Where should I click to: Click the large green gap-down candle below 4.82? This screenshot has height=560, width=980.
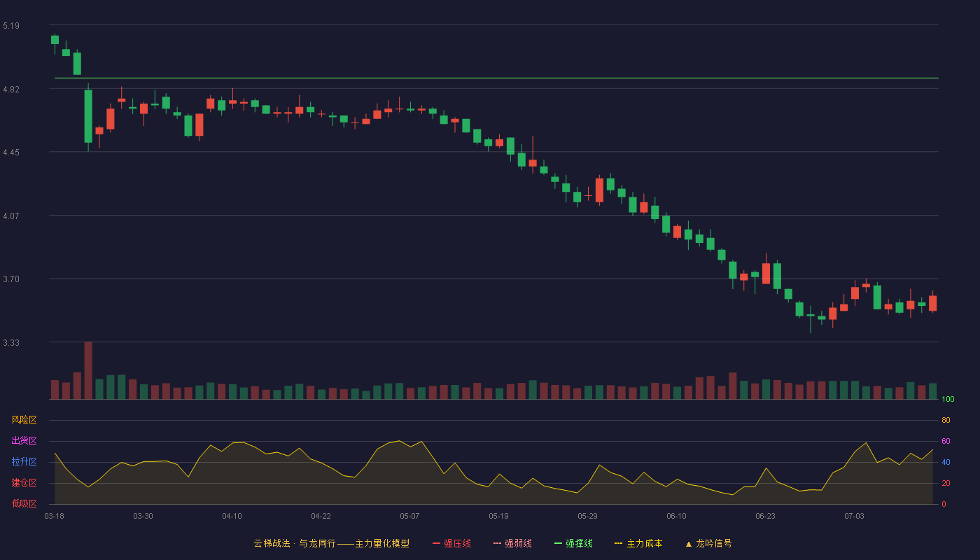coord(88,116)
